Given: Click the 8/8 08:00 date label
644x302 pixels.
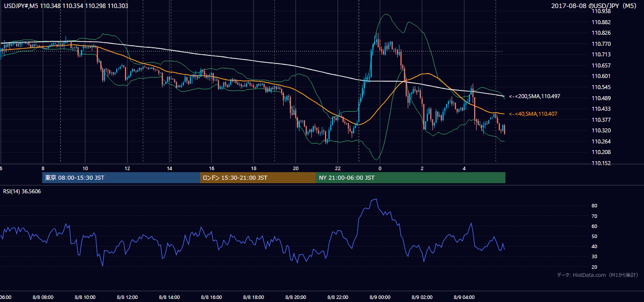Looking at the screenshot, I should pyautogui.click(x=43, y=297).
